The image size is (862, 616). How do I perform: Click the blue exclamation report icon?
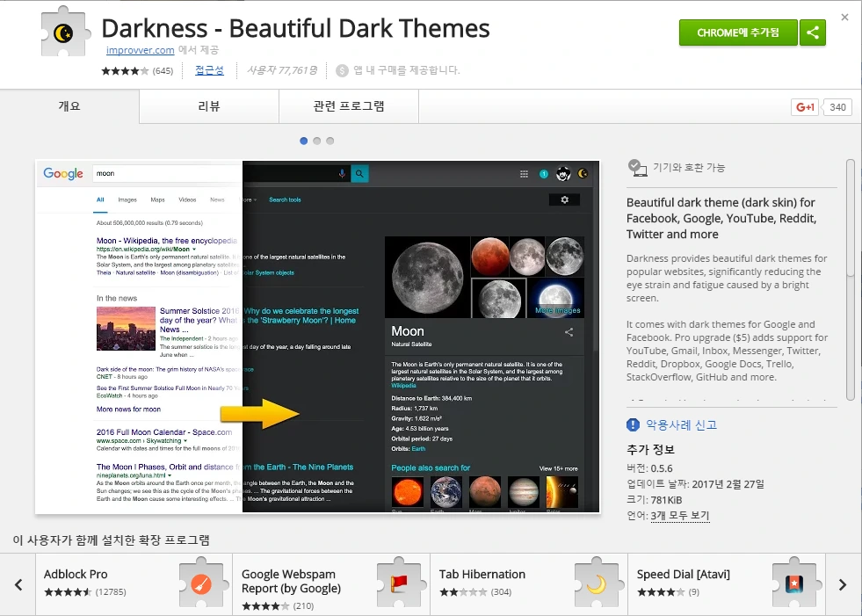[x=633, y=424]
